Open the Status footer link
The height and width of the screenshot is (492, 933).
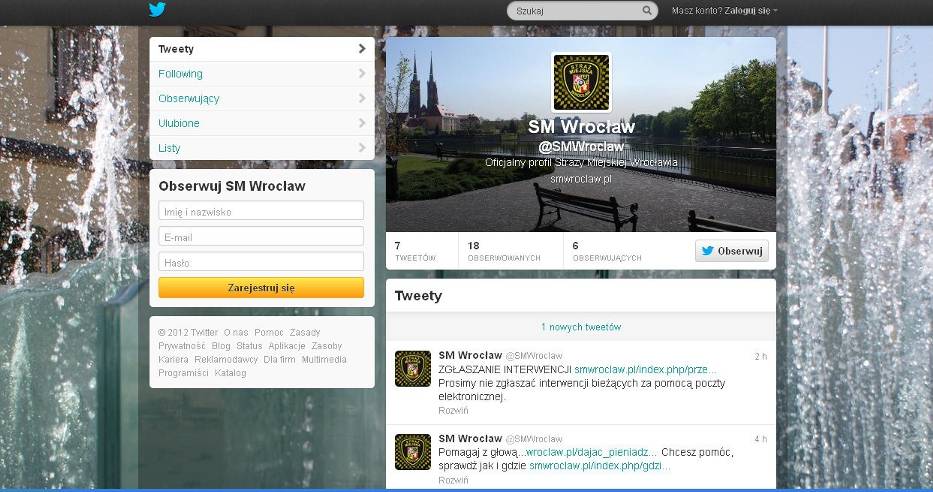pyautogui.click(x=249, y=346)
